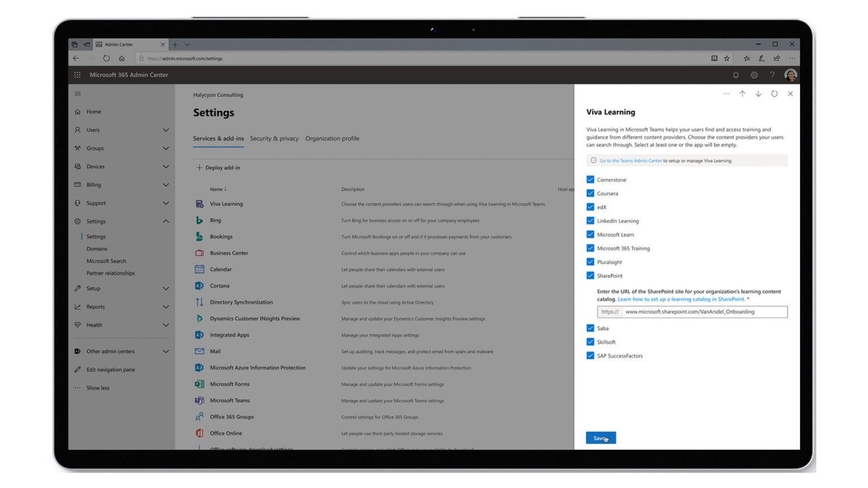Screen dimensions: 868x488
Task: Switch to Services & add-ins tab
Action: pos(218,138)
